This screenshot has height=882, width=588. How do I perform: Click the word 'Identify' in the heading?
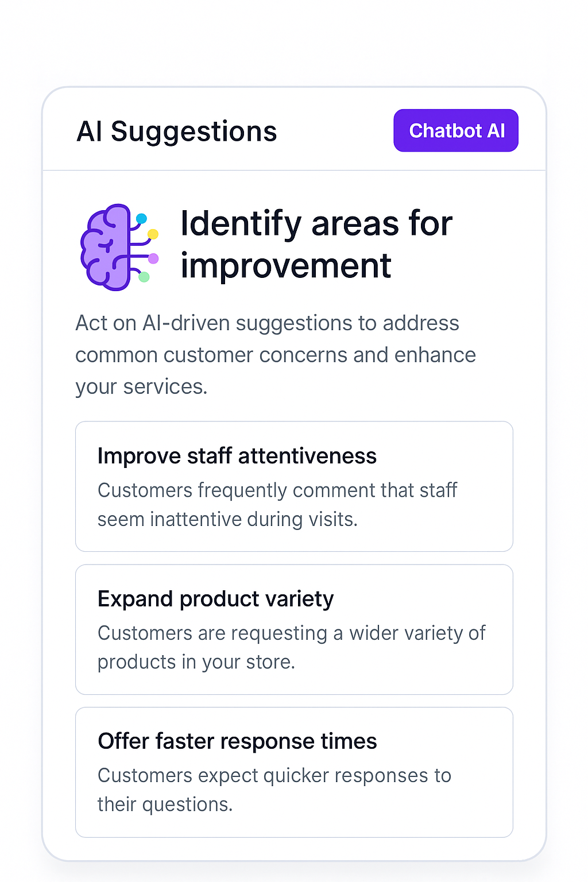coord(241,223)
